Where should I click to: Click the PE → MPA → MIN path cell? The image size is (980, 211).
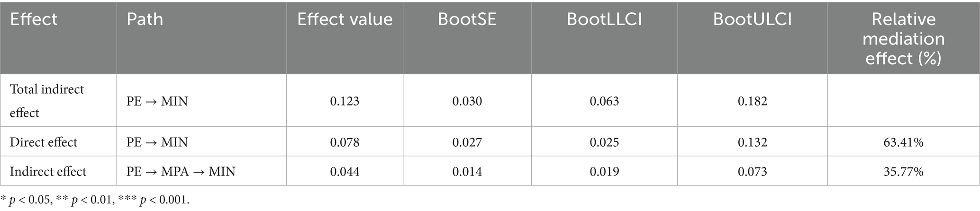point(181,171)
